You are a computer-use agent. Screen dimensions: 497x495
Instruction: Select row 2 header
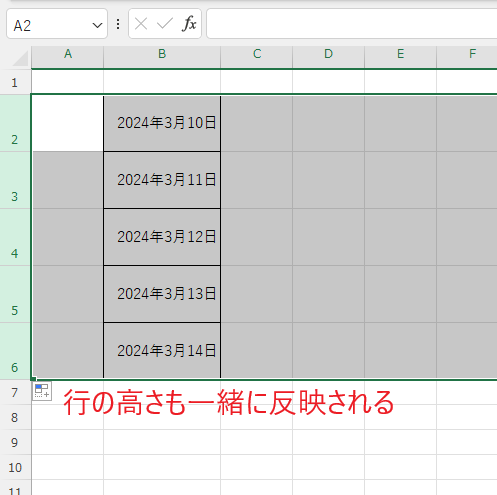15,123
